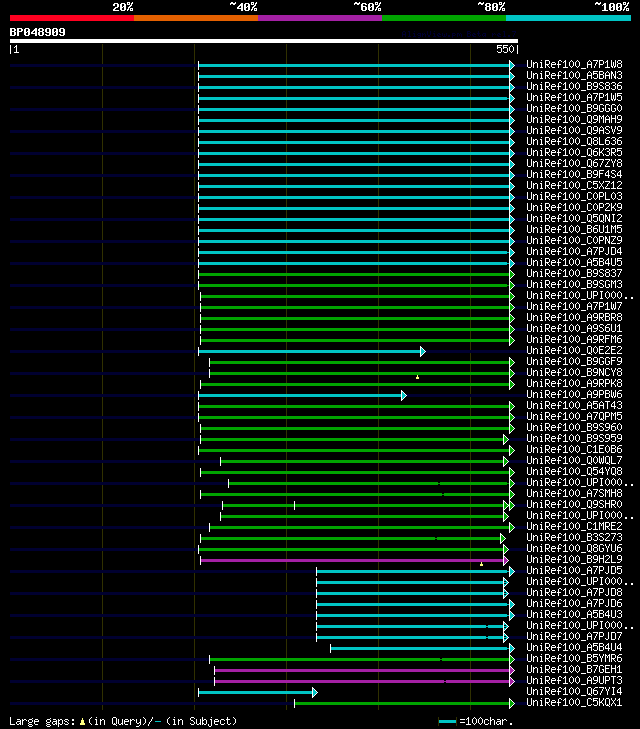Screen dimensions: 640x729
Task: Click the white query sequence bar
Action: (x=264, y=41)
